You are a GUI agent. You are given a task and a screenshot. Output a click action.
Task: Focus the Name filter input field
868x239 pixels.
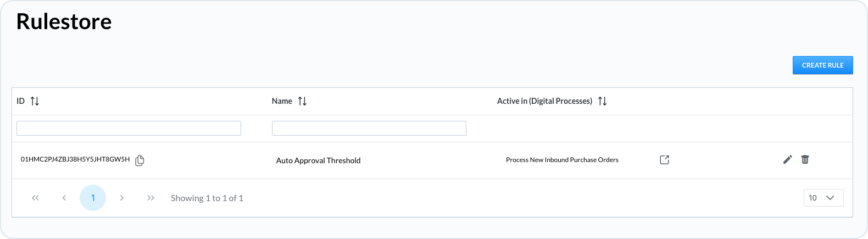tap(369, 128)
